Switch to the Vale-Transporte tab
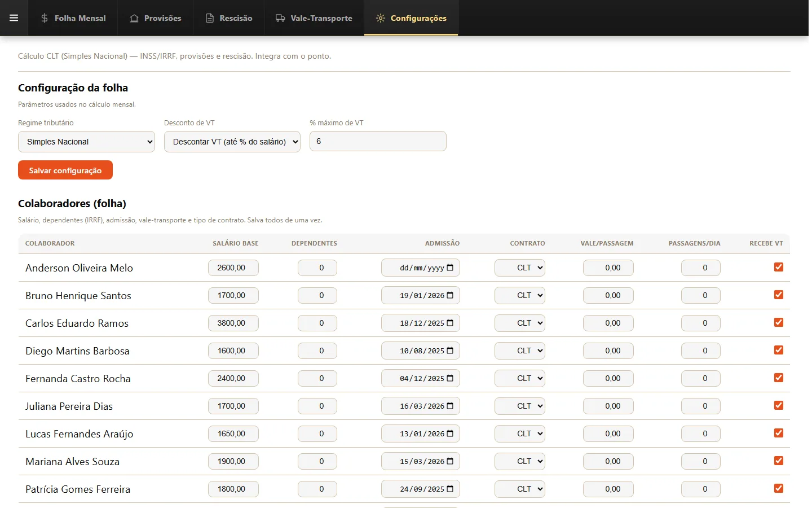Viewport: 812px width, 508px height. 314,18
